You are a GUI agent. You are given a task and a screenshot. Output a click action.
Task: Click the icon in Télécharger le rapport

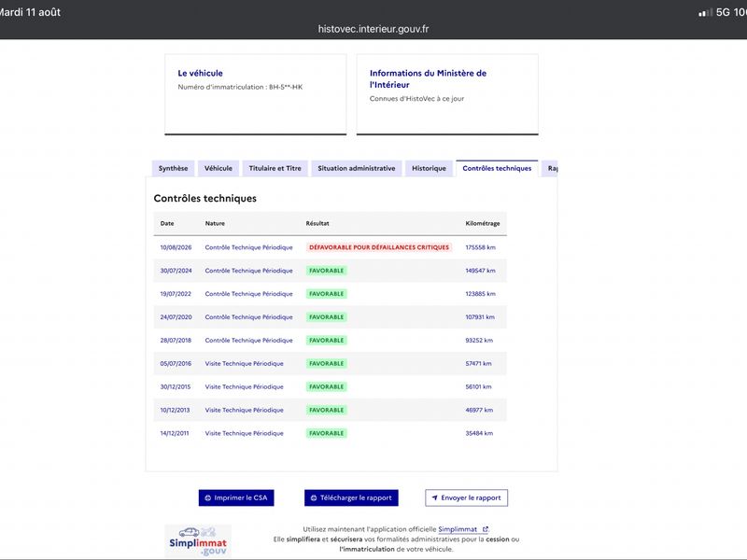click(314, 498)
